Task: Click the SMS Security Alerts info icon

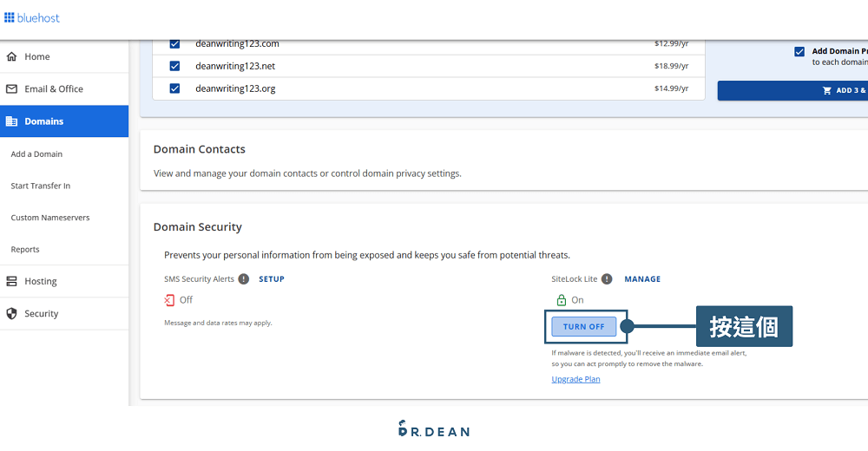Action: (x=244, y=279)
